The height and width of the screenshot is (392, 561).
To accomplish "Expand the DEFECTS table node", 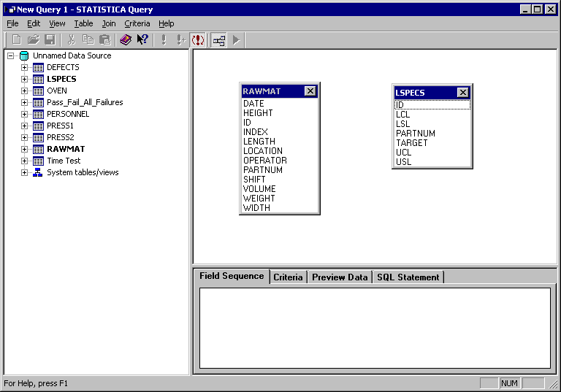I will (x=24, y=67).
